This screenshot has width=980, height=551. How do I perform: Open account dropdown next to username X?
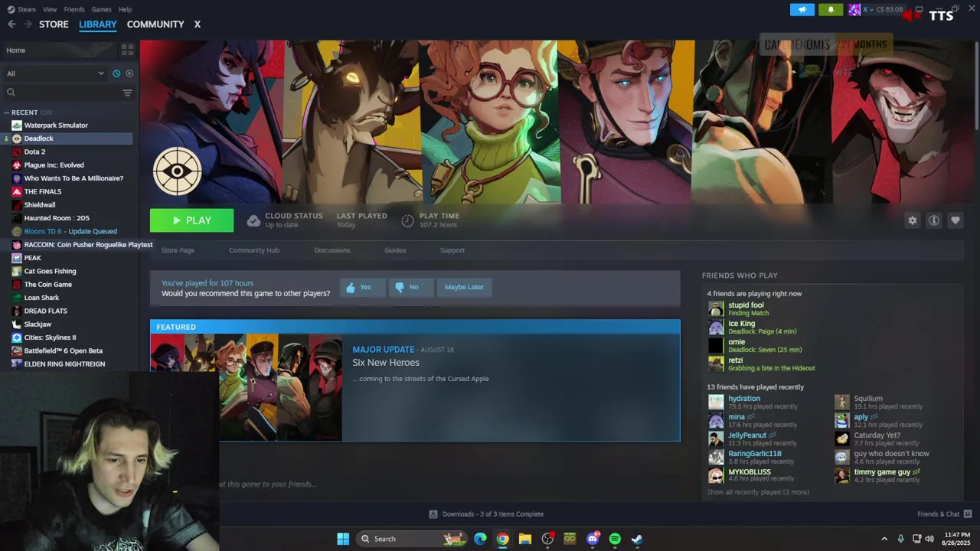click(871, 10)
